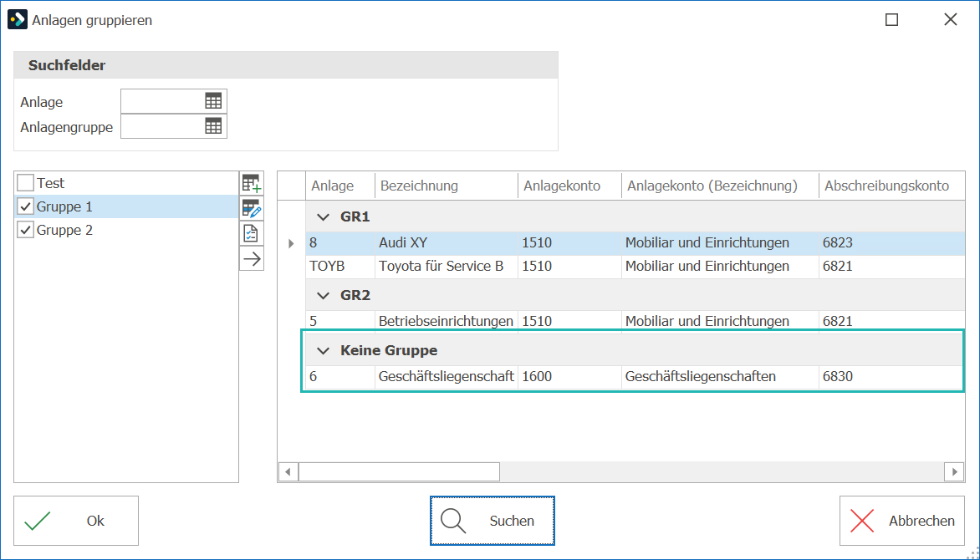This screenshot has height=560, width=980.
Task: Maximize the Anlagen gruppieren window
Action: point(892,20)
